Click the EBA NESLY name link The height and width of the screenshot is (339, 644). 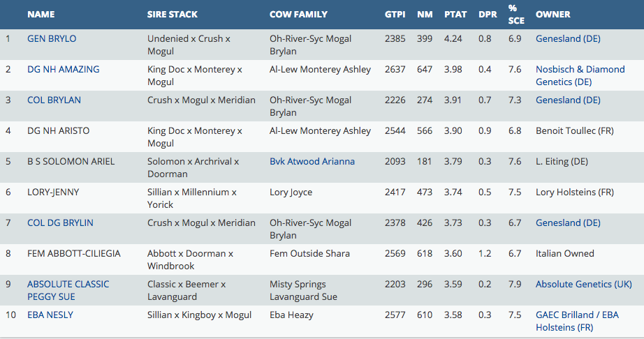pyautogui.click(x=50, y=315)
